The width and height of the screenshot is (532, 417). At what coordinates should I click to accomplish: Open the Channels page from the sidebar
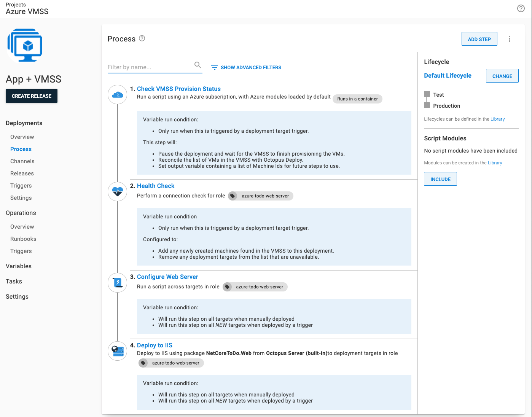22,161
